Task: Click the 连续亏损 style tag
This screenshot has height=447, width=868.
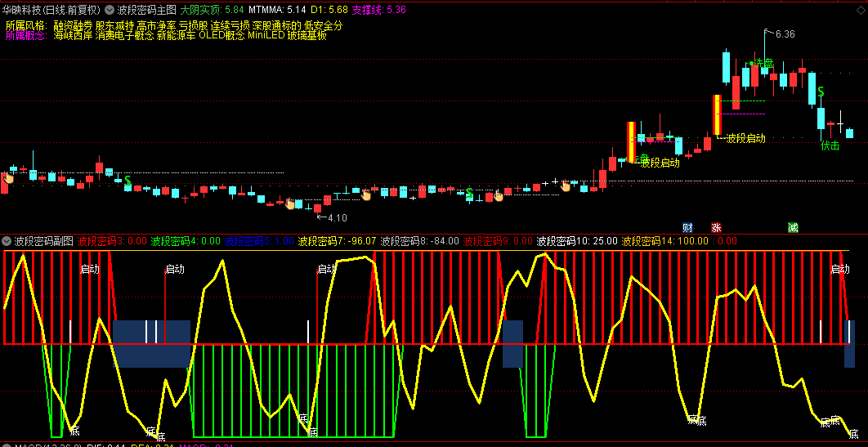Action: click(x=230, y=25)
